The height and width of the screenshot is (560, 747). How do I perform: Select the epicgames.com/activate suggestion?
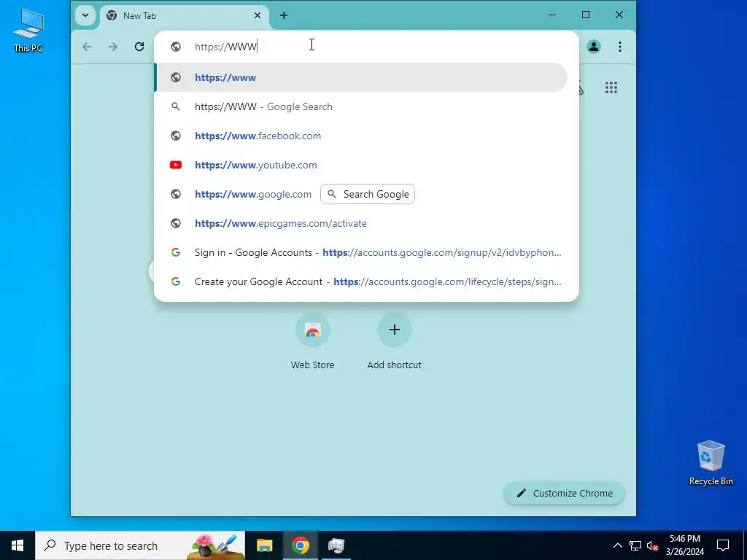click(362, 223)
